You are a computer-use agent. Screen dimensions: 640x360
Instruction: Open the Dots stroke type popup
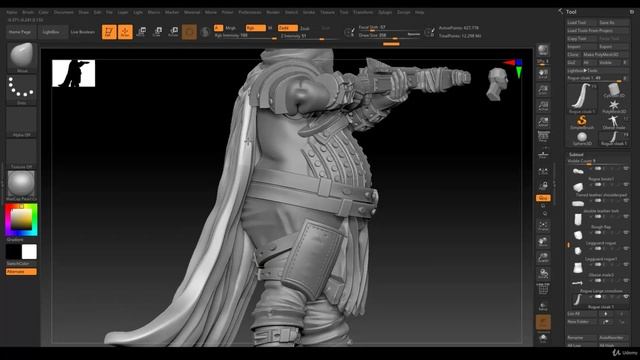[x=22, y=89]
